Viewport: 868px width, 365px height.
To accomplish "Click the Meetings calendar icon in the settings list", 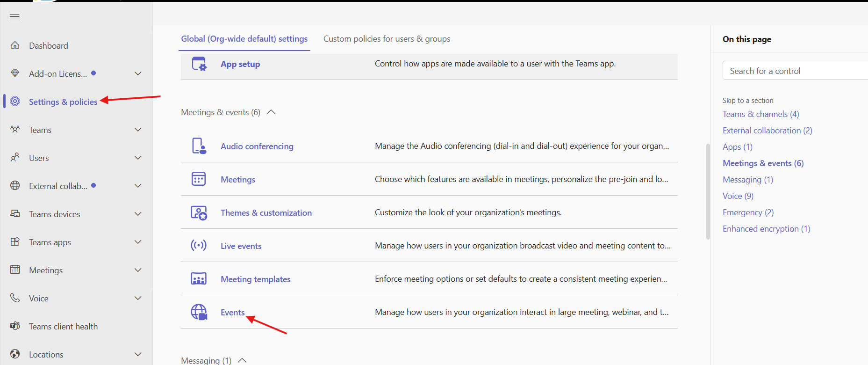I will coord(199,179).
